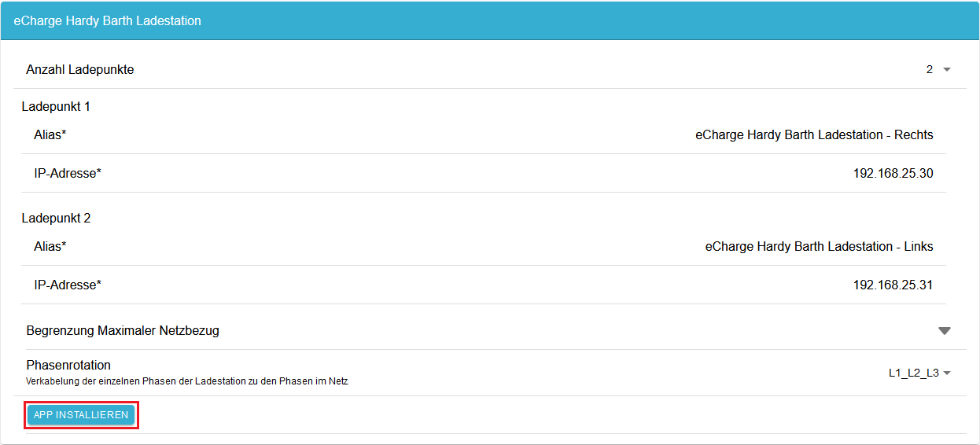Click the Alias* label under Ladepunkt 1
This screenshot has width=980, height=445.
click(x=50, y=135)
